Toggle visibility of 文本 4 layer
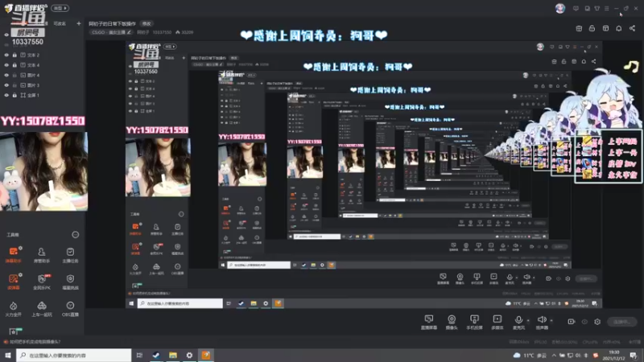Viewport: 644px width, 362px height. click(6, 65)
